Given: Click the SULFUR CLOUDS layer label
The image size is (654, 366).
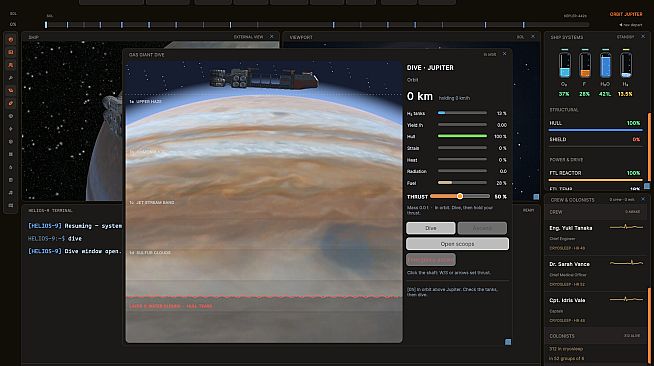Looking at the screenshot, I should [150, 253].
